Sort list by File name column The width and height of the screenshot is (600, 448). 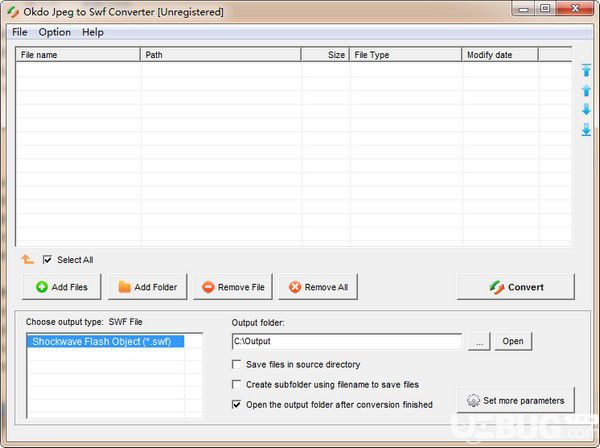[78, 55]
